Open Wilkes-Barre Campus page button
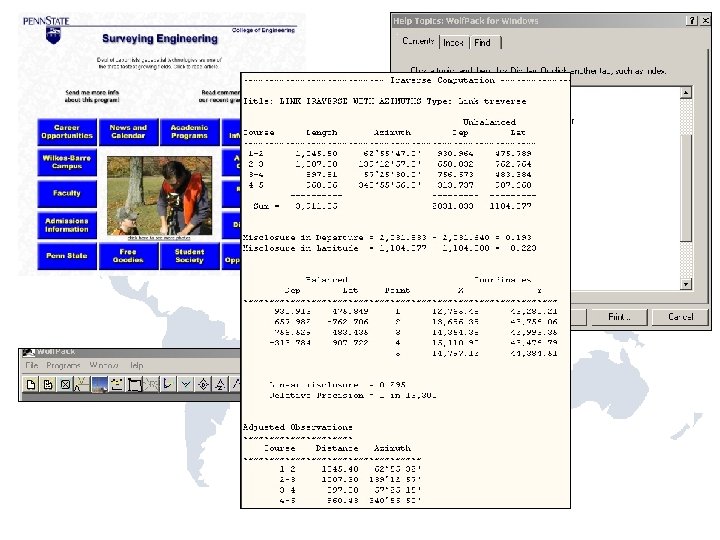Viewport: 720px width, 540px height. (x=67, y=162)
